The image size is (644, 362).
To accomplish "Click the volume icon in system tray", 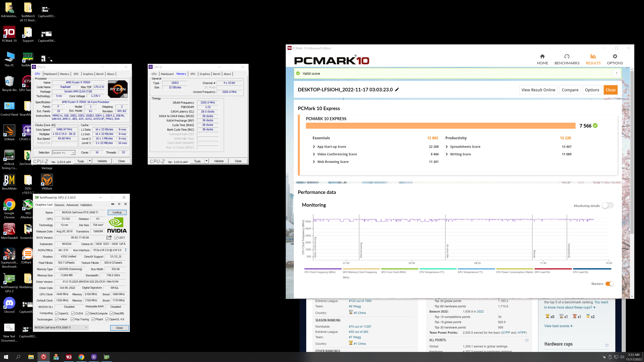I will pos(622,357).
